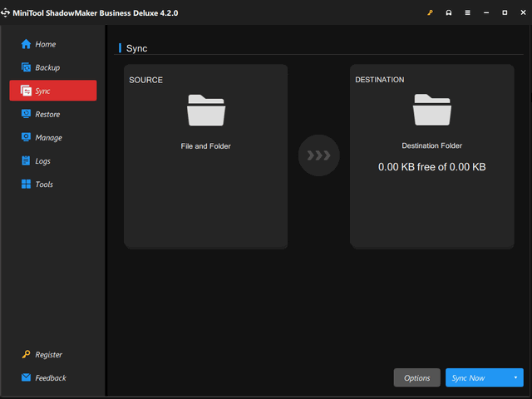Click the destination folder icon
Image resolution: width=532 pixels, height=399 pixels.
click(431, 111)
